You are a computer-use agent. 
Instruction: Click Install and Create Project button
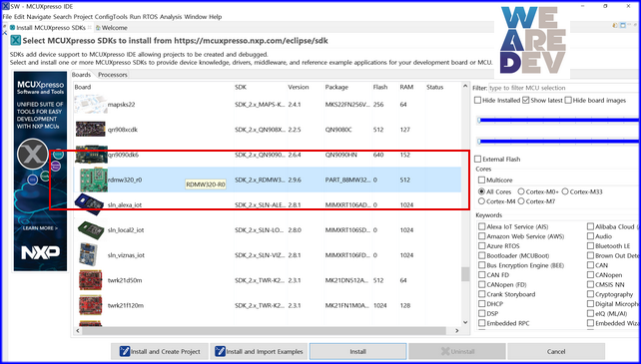(160, 351)
